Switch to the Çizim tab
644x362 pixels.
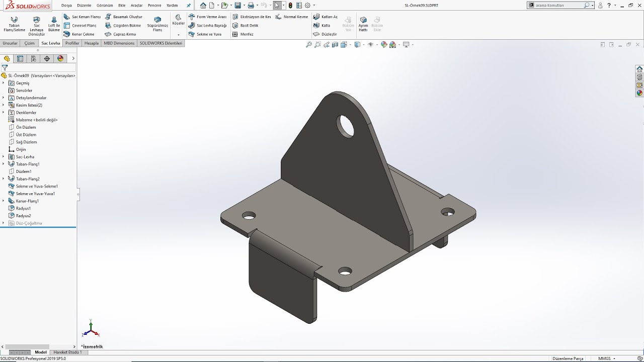tap(30, 43)
